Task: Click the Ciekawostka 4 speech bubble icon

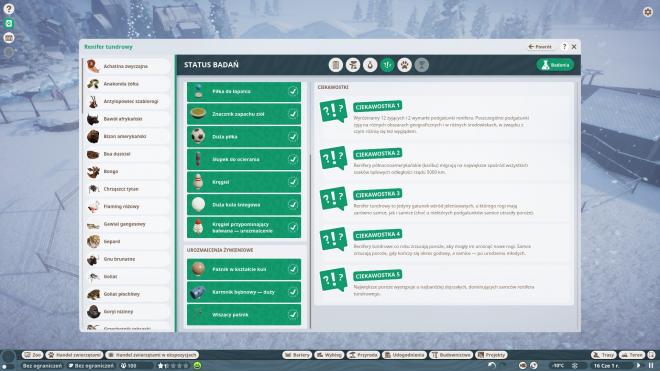Action: pos(333,239)
